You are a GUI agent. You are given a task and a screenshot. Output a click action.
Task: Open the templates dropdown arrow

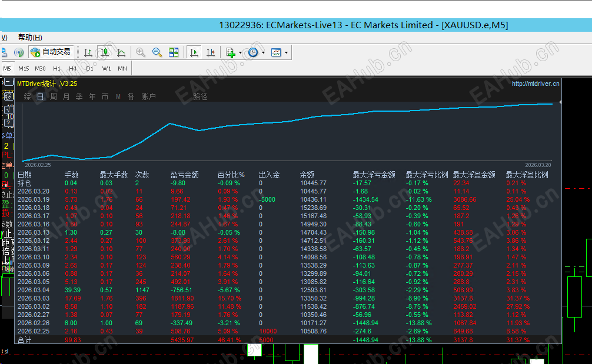pyautogui.click(x=286, y=52)
